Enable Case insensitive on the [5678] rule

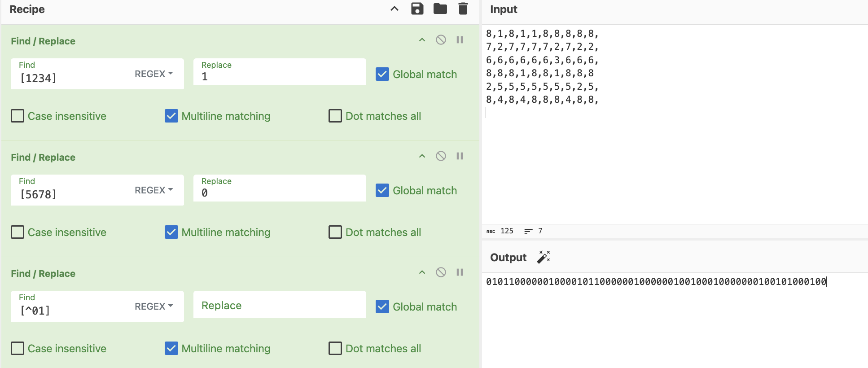(18, 232)
